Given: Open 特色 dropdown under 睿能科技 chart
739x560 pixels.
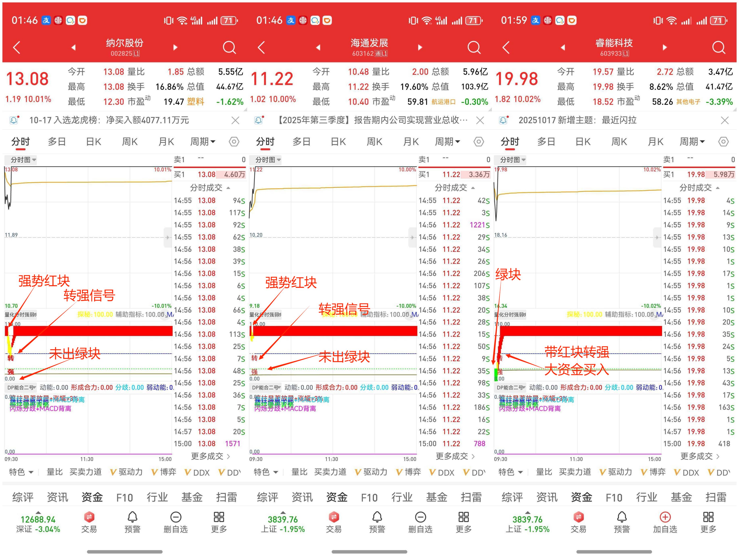Looking at the screenshot, I should 510,472.
